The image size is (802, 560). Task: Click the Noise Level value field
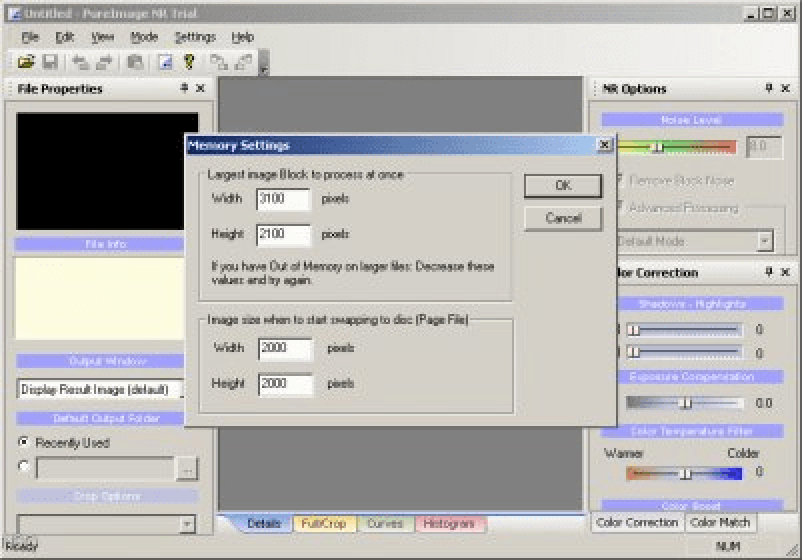764,147
